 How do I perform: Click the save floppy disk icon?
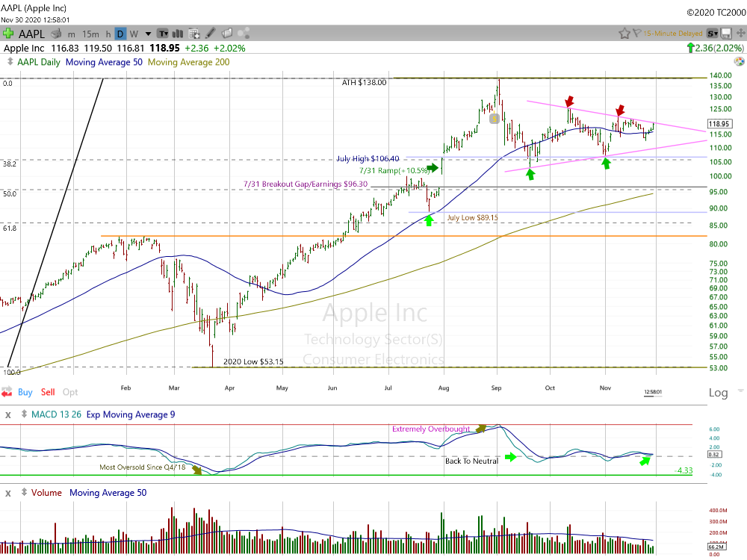[727, 34]
